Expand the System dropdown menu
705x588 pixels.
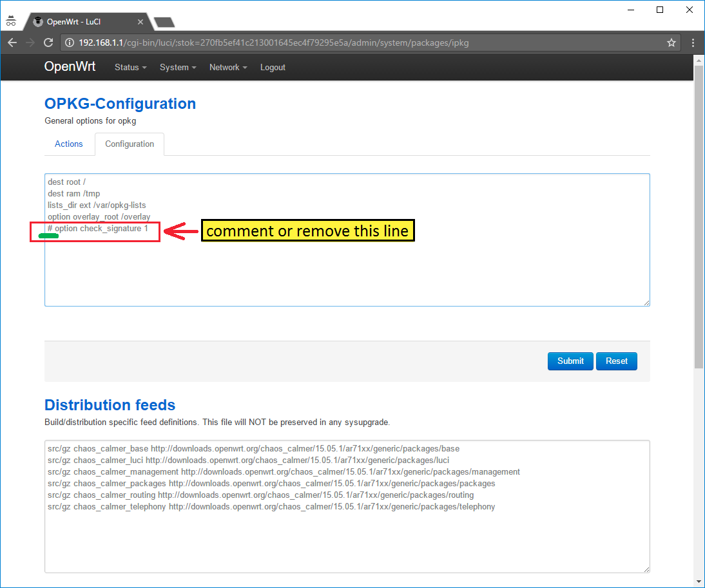(178, 68)
